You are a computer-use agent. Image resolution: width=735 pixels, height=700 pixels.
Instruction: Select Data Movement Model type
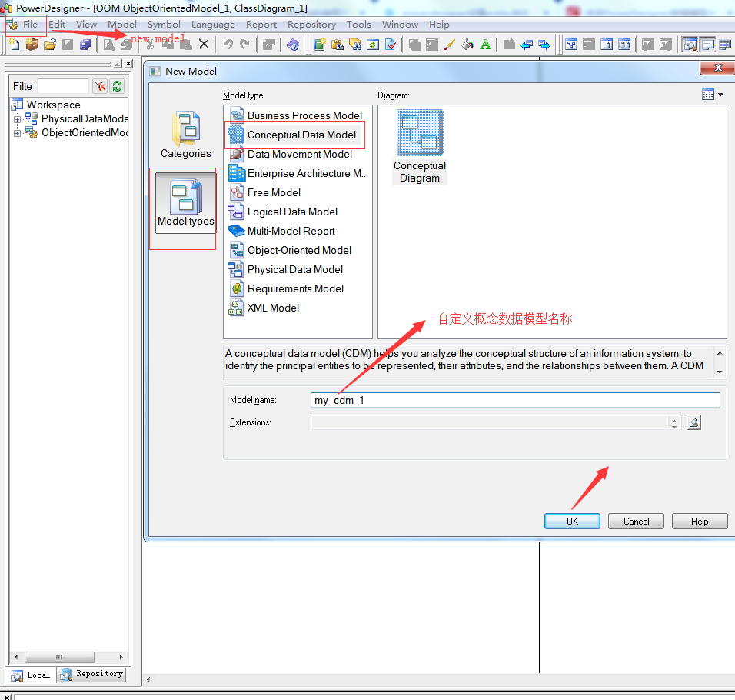click(x=291, y=154)
